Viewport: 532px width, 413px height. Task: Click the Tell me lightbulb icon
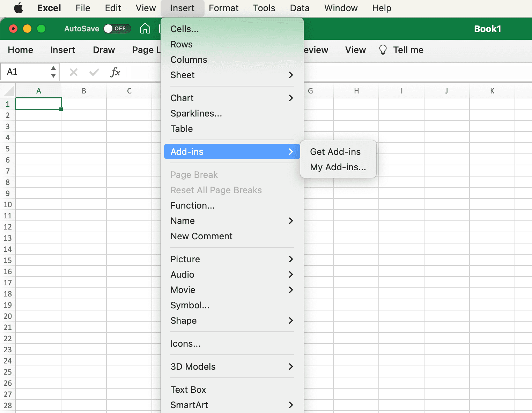click(x=383, y=50)
